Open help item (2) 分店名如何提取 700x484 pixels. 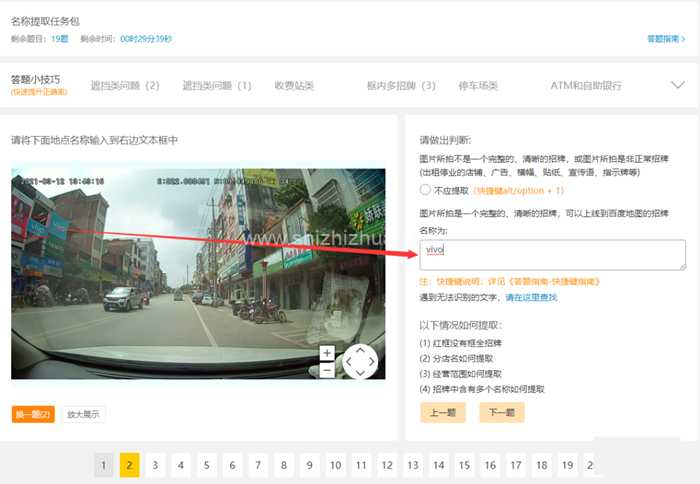pyautogui.click(x=456, y=358)
